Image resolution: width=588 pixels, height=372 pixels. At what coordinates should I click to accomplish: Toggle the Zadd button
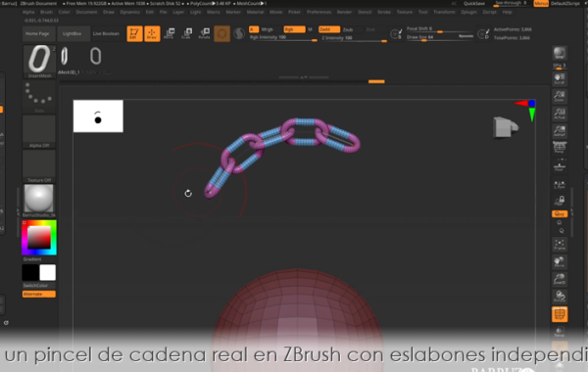click(329, 29)
